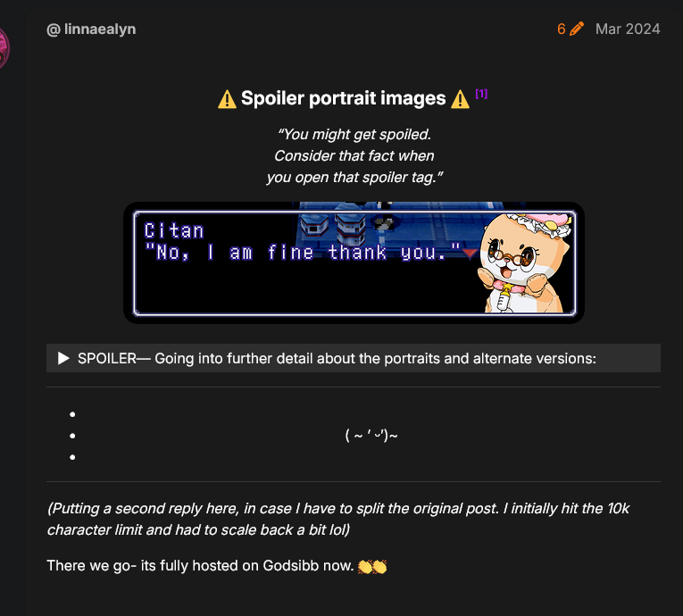Open the Citan dialogue box screenshot image
683x616 pixels.
[x=354, y=262]
